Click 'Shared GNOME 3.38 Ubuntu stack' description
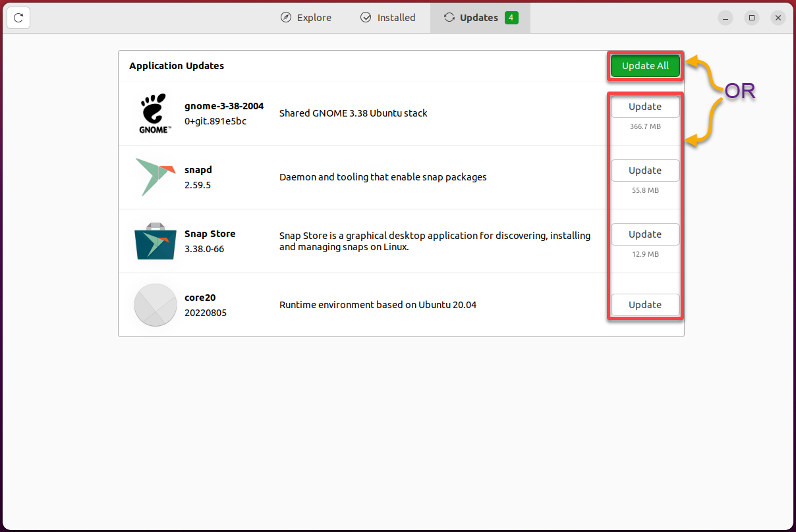Screen dimensions: 796x532 pos(353,113)
